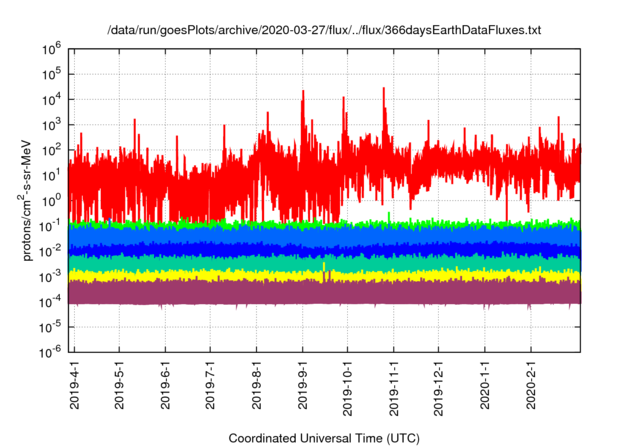The image size is (640, 448).
Task: Click the light blue flux band
Action: pyautogui.click(x=324, y=235)
